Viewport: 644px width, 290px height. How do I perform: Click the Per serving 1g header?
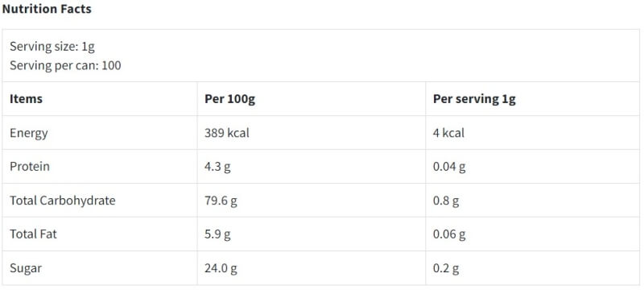[x=474, y=99]
